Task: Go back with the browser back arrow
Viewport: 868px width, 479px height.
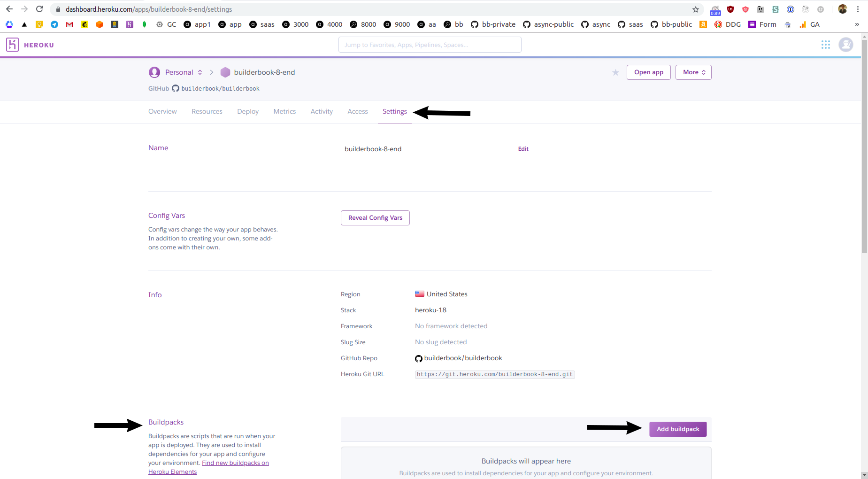Action: coord(9,9)
